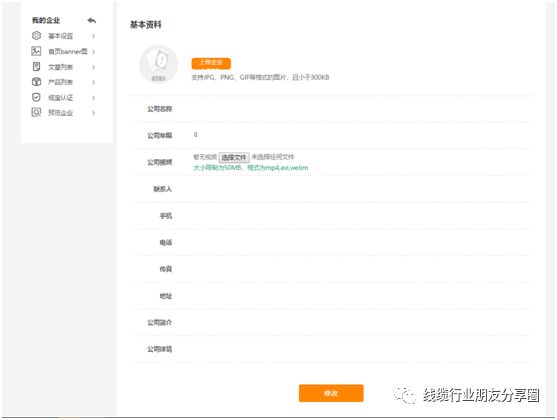Click the 手机 label
This screenshot has height=420, width=557.
click(166, 215)
